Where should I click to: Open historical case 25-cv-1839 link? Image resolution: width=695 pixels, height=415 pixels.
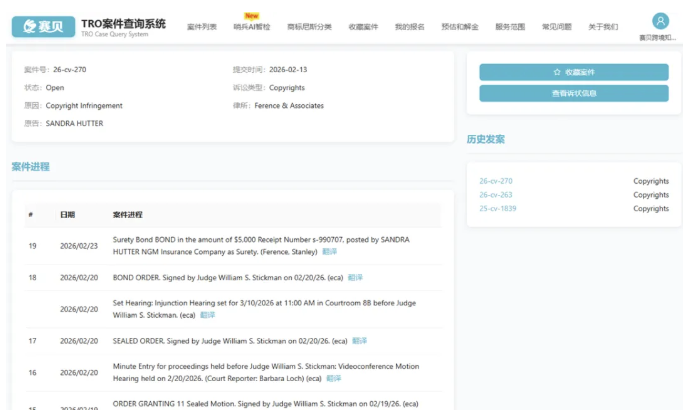point(498,209)
